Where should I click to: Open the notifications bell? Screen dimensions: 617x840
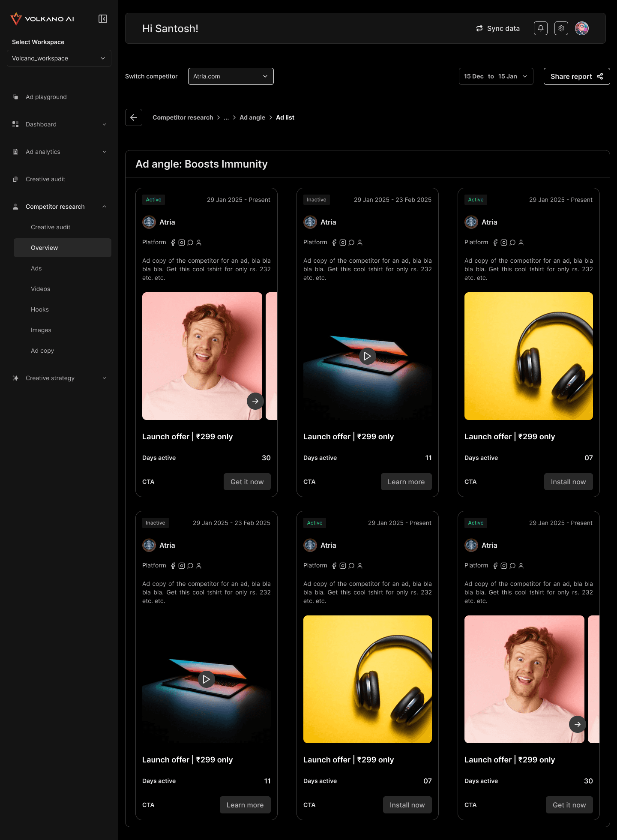click(541, 28)
